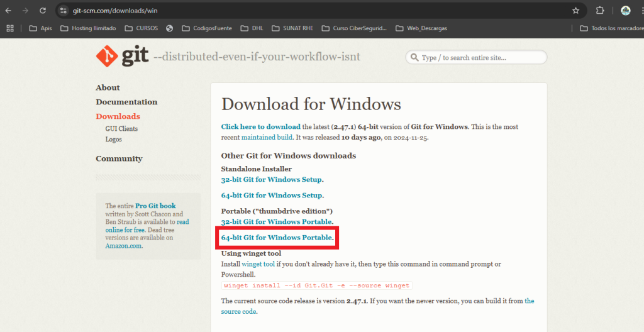Open the CodigosFuente bookmark folder

(207, 28)
